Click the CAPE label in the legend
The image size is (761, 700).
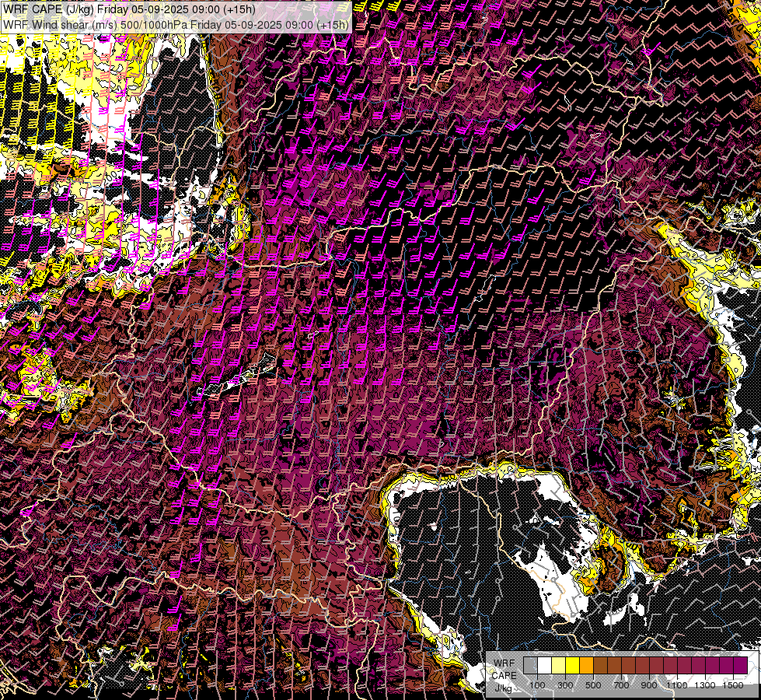504,676
